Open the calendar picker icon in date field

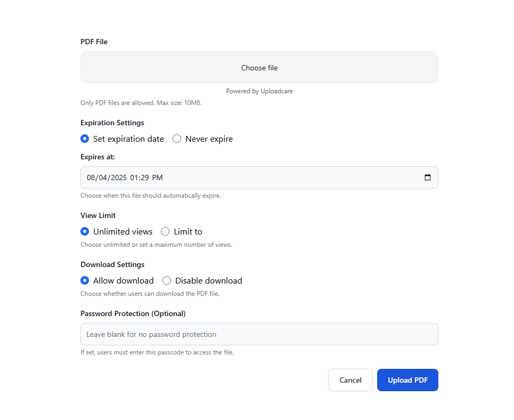coord(427,177)
